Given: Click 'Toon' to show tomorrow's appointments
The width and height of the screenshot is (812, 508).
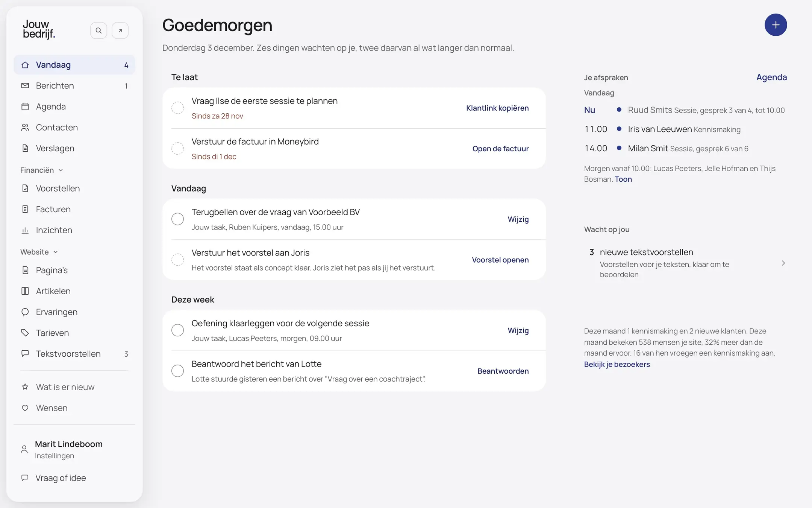Looking at the screenshot, I should click(623, 179).
